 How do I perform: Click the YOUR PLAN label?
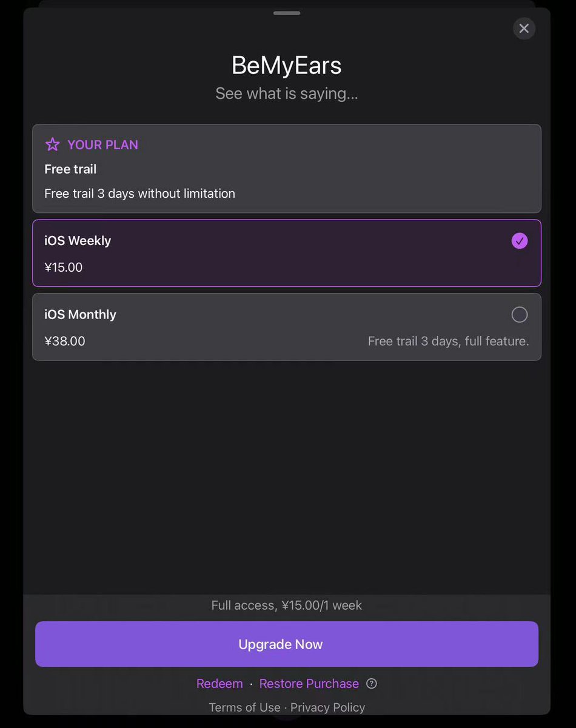102,144
